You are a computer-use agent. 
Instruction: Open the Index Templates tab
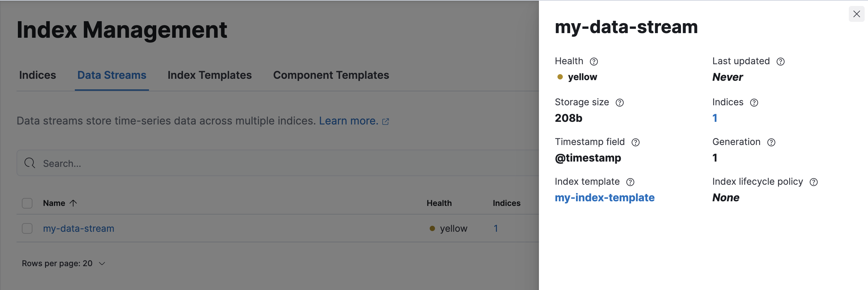209,75
